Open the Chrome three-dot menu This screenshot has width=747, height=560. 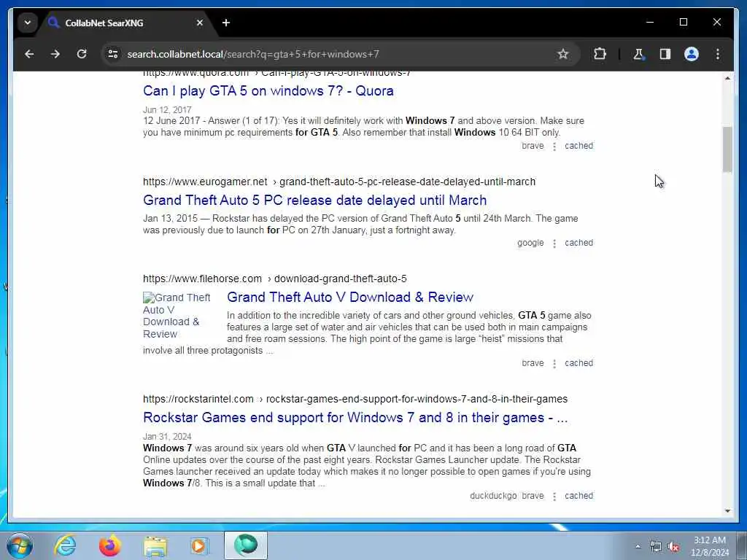click(x=718, y=54)
